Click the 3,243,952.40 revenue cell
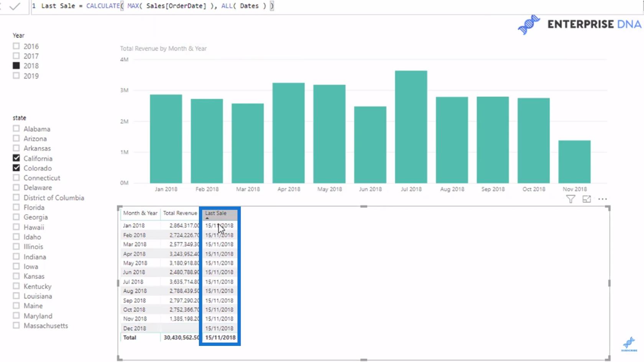This screenshot has height=362, width=644. point(184,254)
